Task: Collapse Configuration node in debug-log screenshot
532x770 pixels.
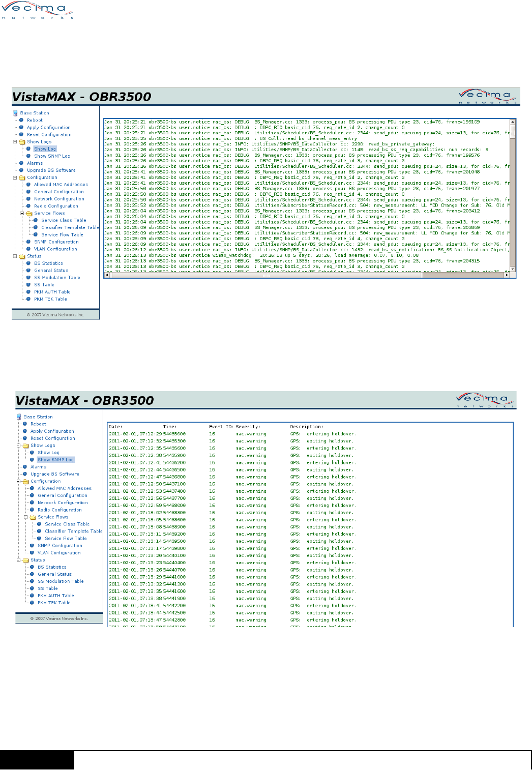Action: pyautogui.click(x=15, y=177)
